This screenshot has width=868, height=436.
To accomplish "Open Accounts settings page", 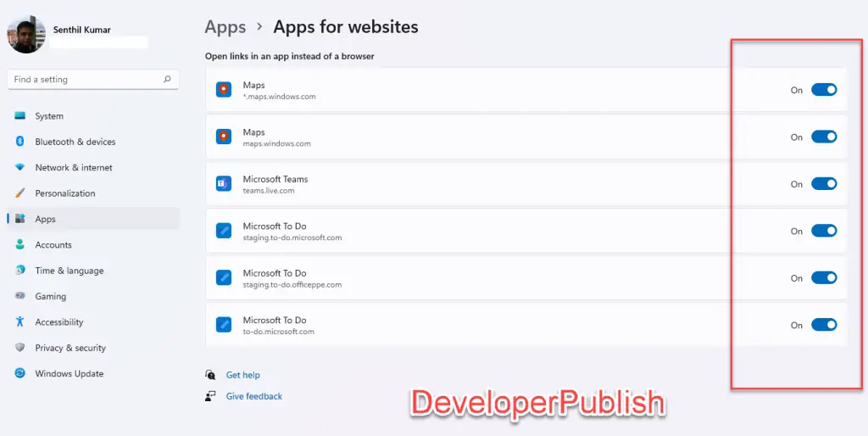I will (x=93, y=245).
